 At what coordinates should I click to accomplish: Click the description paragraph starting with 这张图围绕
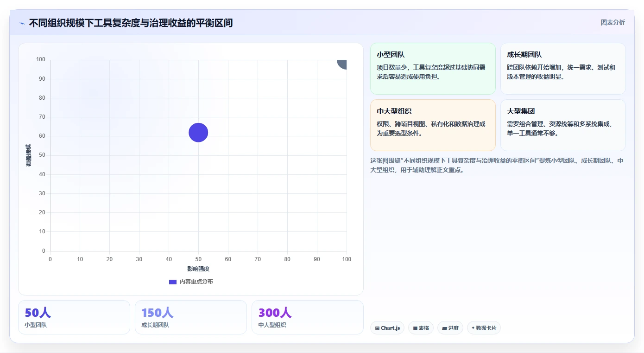[x=497, y=165]
